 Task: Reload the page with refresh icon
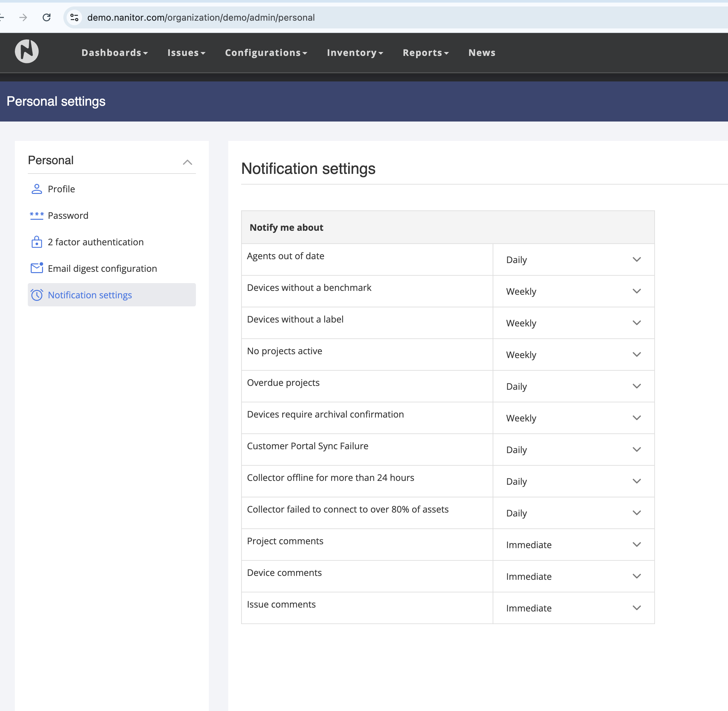pyautogui.click(x=47, y=17)
